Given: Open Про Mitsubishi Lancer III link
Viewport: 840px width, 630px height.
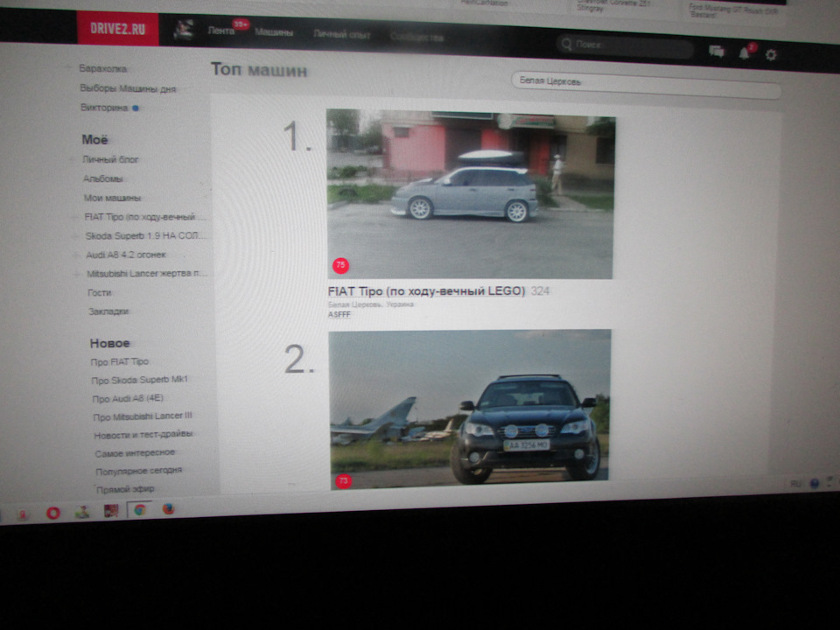Looking at the screenshot, I should [x=143, y=416].
